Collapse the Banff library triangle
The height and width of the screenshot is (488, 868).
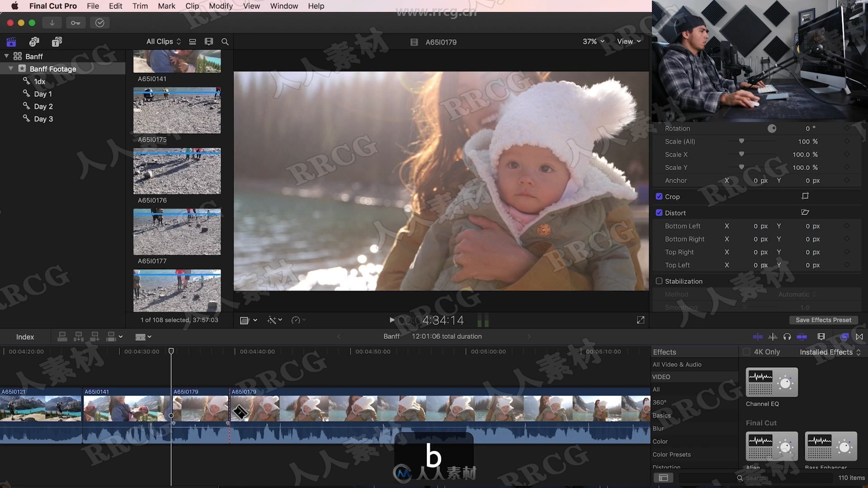(x=7, y=56)
